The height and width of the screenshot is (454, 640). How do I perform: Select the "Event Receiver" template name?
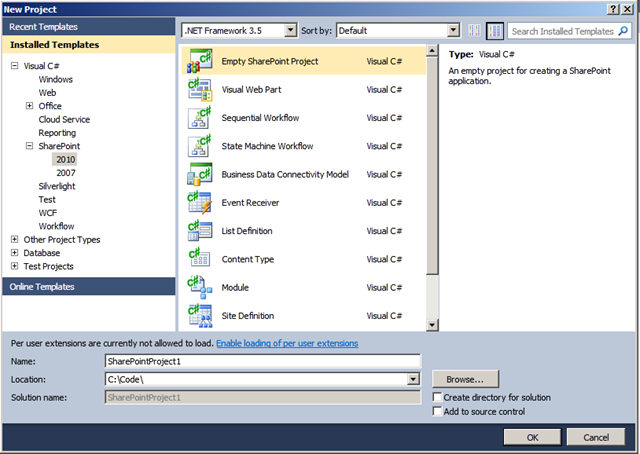coord(250,203)
